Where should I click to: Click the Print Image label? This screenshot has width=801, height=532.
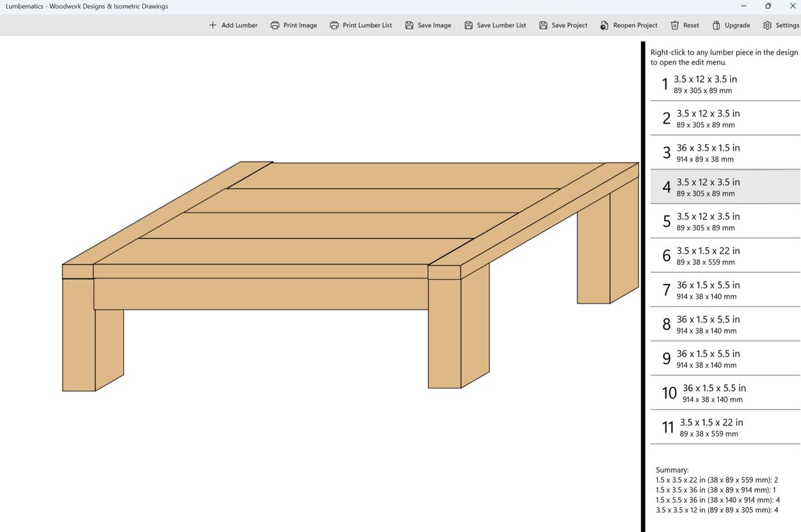click(x=300, y=25)
